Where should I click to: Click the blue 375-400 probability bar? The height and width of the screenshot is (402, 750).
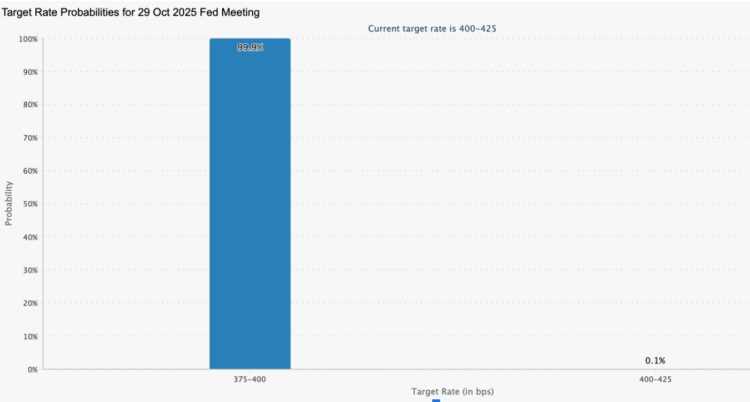(250, 204)
